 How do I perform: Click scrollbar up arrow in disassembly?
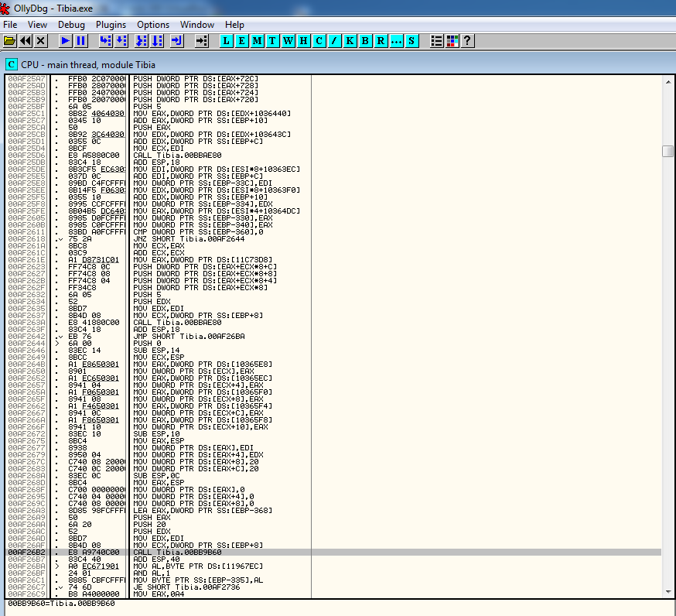667,82
